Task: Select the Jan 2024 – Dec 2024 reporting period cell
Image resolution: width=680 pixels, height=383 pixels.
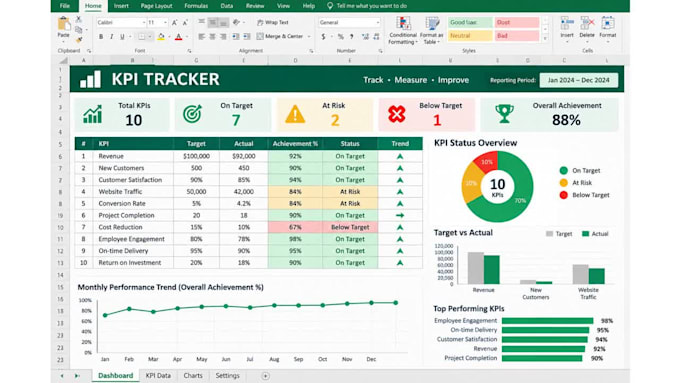Action: pos(579,80)
